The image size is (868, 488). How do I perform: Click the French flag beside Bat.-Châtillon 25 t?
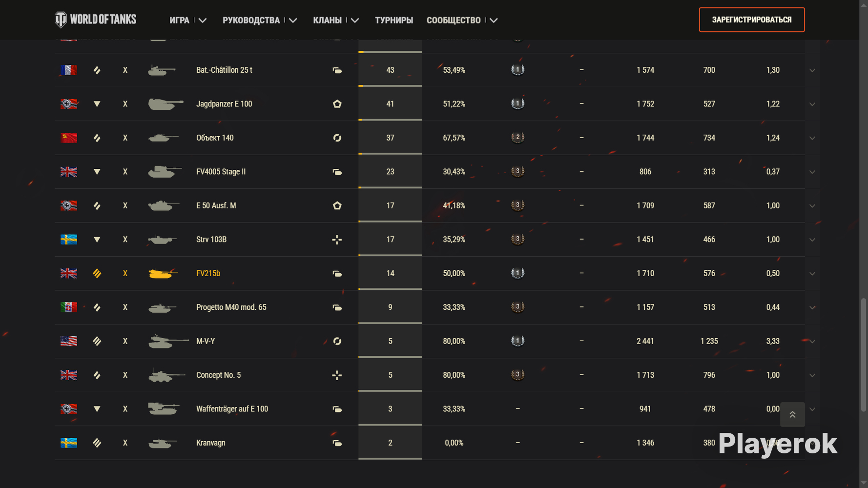[x=69, y=70]
